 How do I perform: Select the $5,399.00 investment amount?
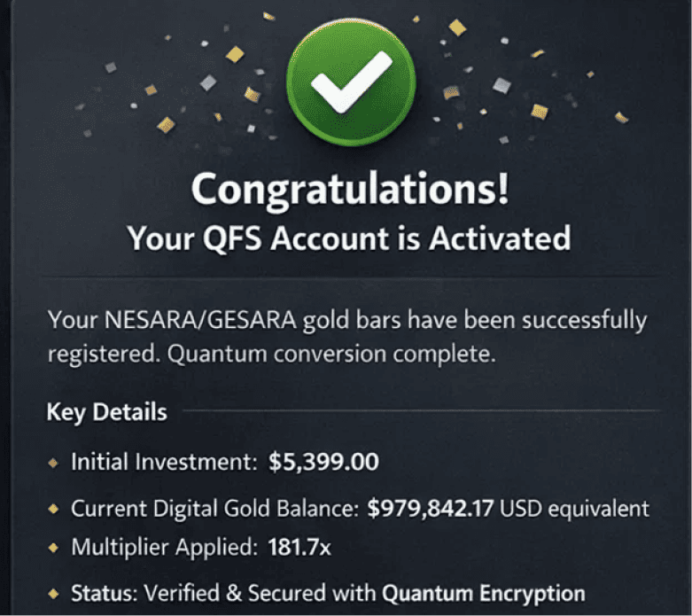pos(323,462)
